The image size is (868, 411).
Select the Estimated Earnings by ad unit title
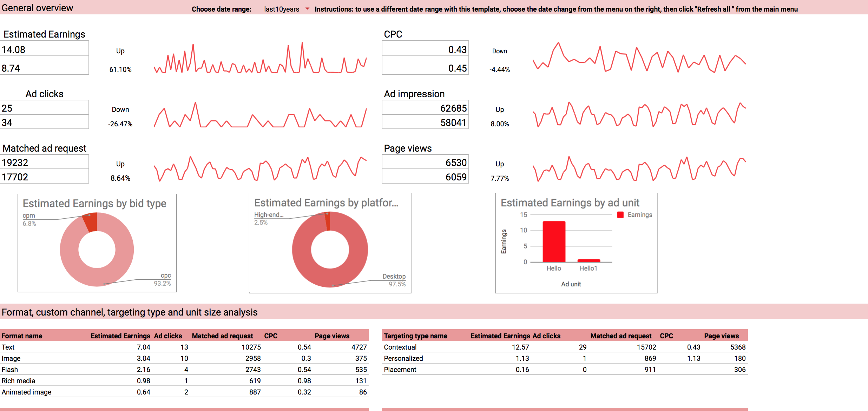(570, 203)
